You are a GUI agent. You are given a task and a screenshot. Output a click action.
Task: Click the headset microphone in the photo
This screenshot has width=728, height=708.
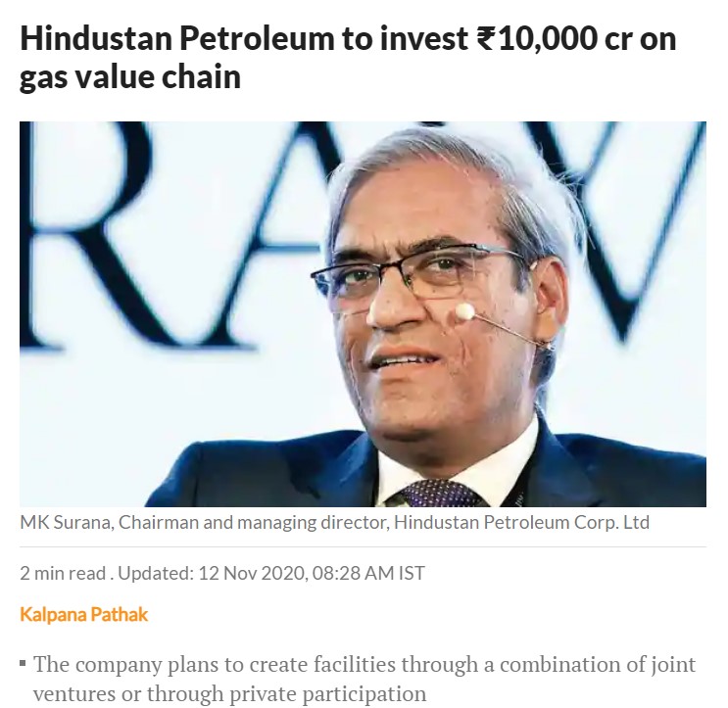point(463,312)
